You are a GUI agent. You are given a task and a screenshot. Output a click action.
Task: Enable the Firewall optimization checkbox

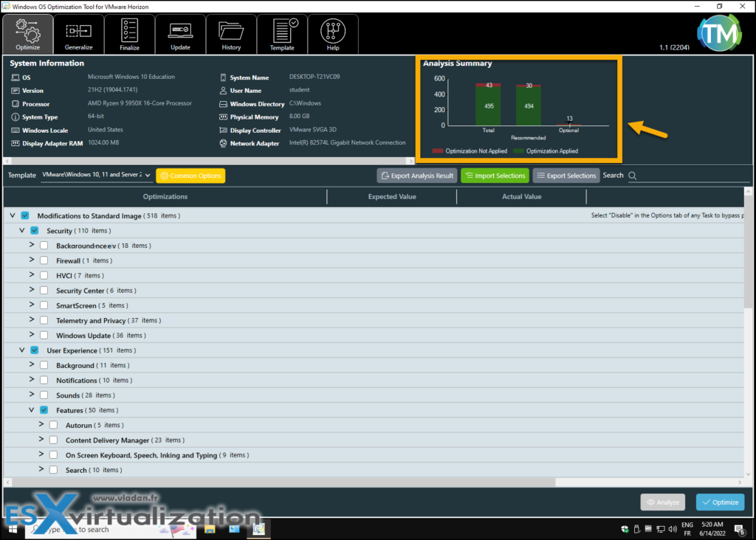(43, 260)
